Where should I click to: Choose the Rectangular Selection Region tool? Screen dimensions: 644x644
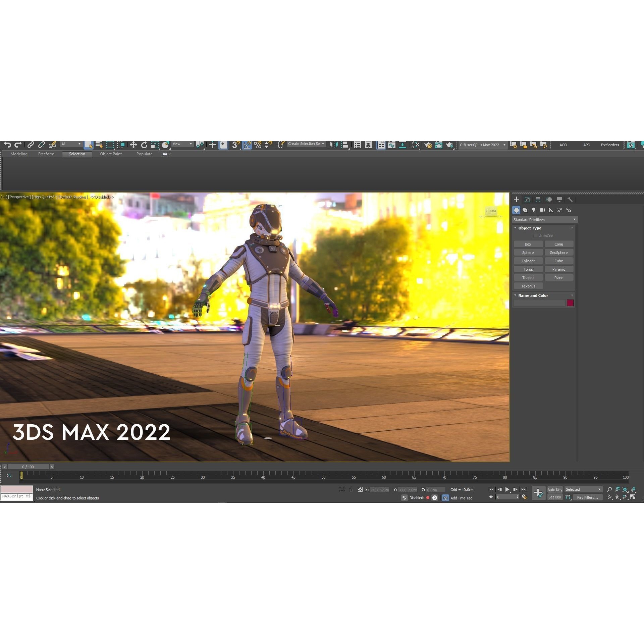pos(110,145)
